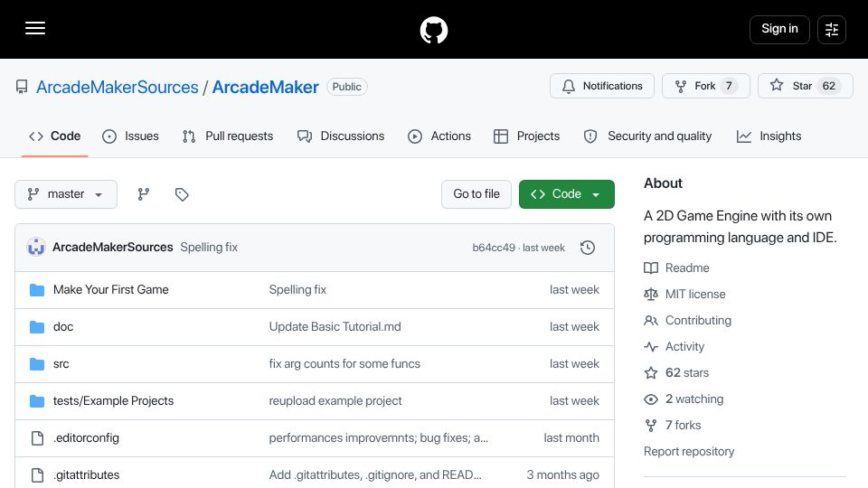Open the Readme link in About
The width and height of the screenshot is (868, 488).
(676, 267)
